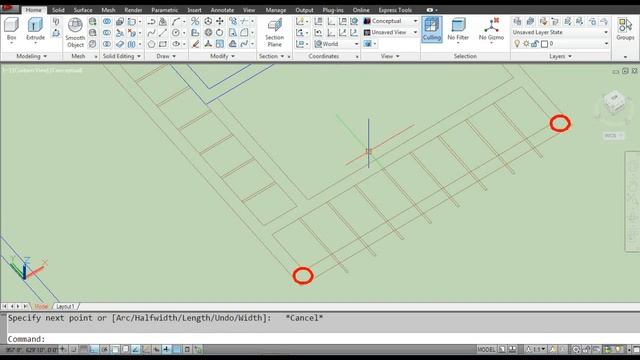This screenshot has width=640, height=360.
Task: Expand the Solid Editing panel
Action: coord(122,56)
